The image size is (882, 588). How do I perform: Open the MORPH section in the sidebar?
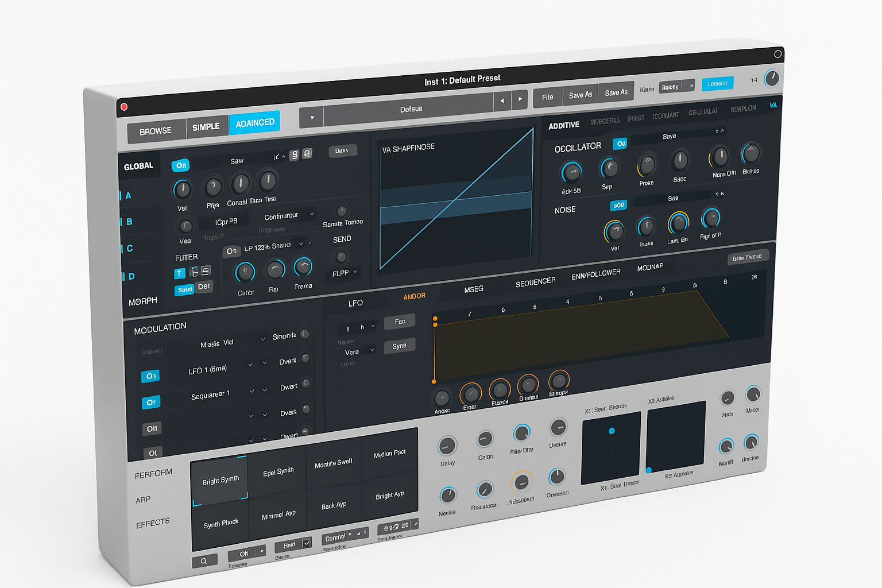tap(143, 301)
